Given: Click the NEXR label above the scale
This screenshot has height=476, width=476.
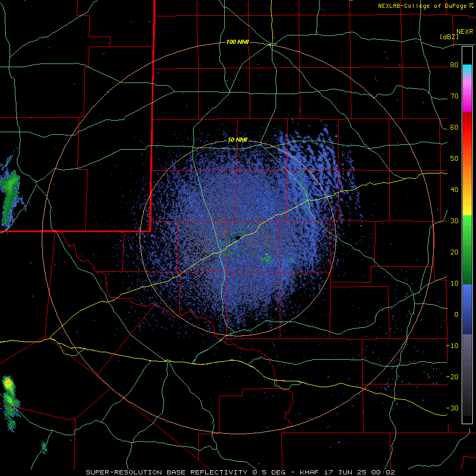Looking at the screenshot, I should (x=464, y=32).
